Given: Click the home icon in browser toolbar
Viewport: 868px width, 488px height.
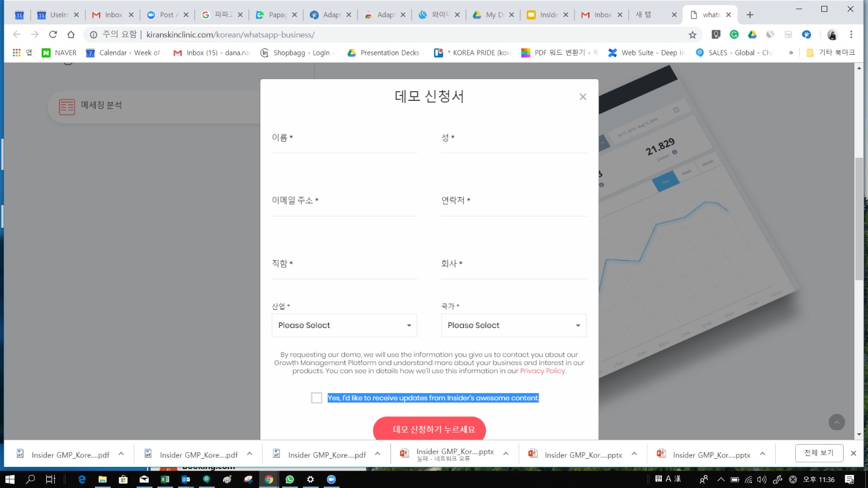Looking at the screenshot, I should (71, 35).
